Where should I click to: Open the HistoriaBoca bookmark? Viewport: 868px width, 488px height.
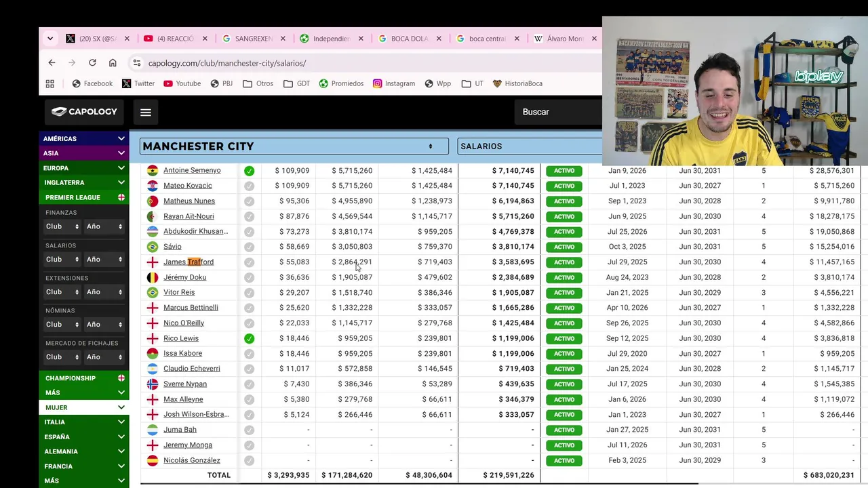pyautogui.click(x=517, y=83)
